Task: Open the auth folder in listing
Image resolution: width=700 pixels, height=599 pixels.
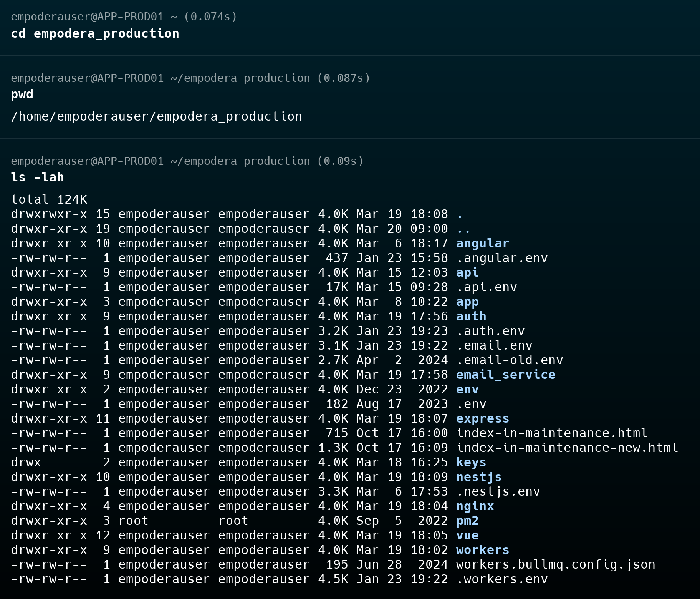Action: tap(471, 316)
